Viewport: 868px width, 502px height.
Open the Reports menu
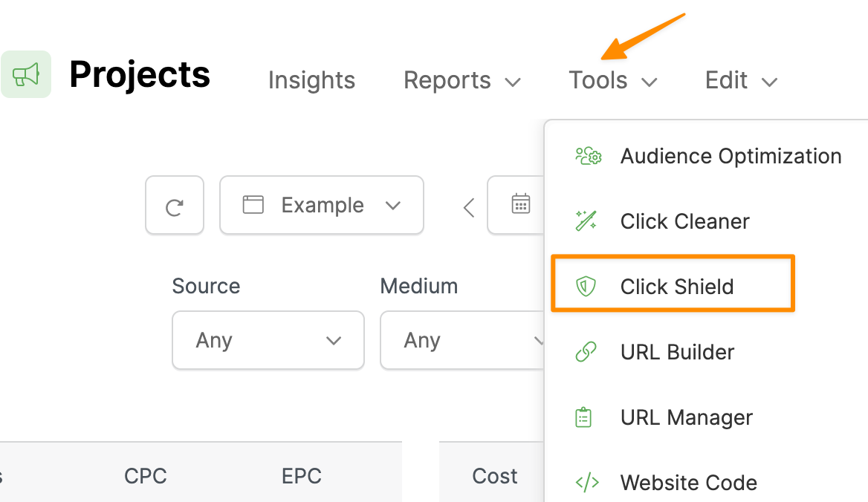pyautogui.click(x=461, y=80)
